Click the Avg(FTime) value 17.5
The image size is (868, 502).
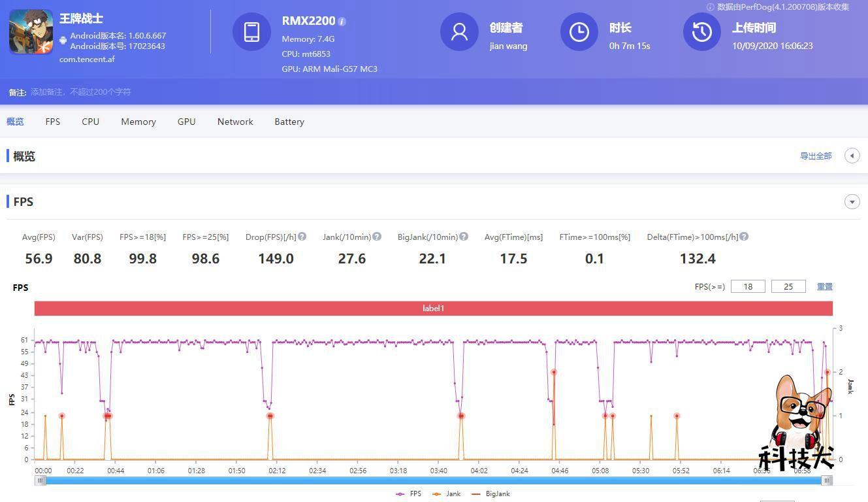click(513, 259)
